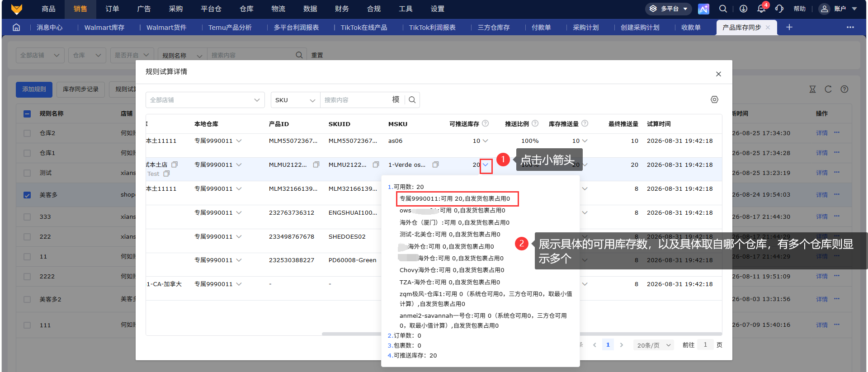Toggle the select-all checkbox in rules table header
868x372 pixels.
coord(27,114)
